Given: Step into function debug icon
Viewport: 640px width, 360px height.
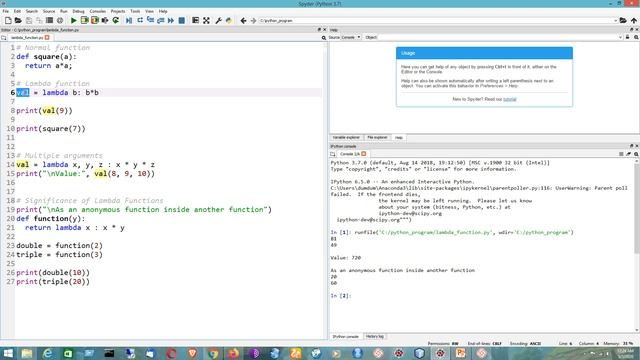Looking at the screenshot, I should [x=150, y=20].
